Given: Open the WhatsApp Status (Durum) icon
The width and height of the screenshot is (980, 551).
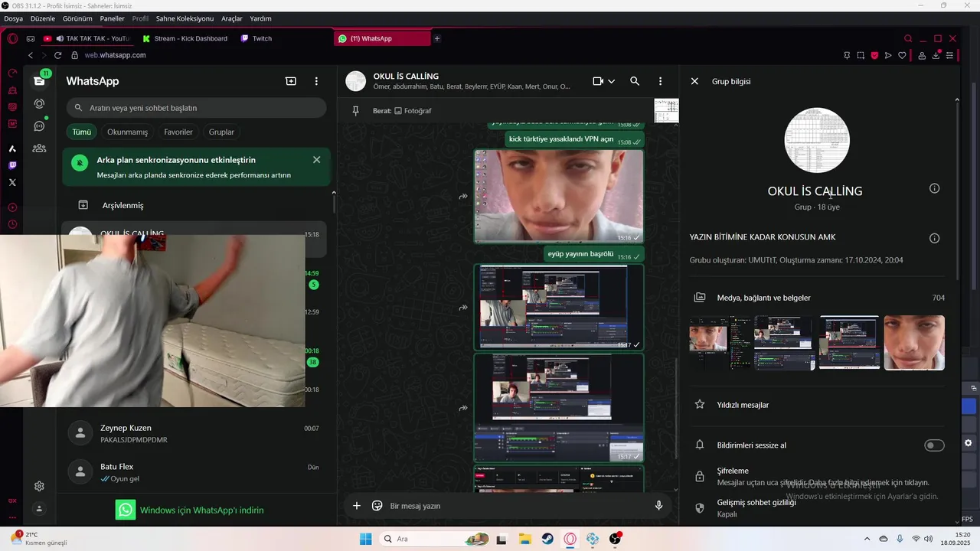Looking at the screenshot, I should coord(39,103).
